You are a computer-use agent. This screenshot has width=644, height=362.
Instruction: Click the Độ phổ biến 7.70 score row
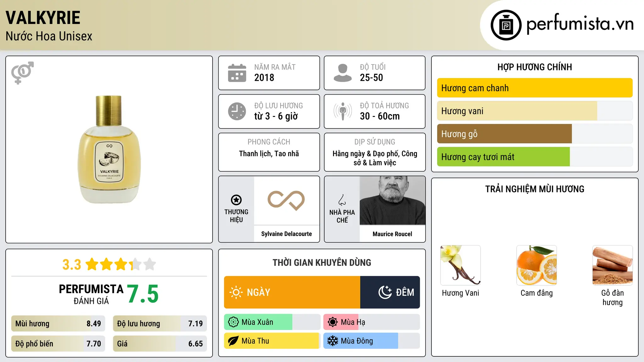click(x=58, y=344)
